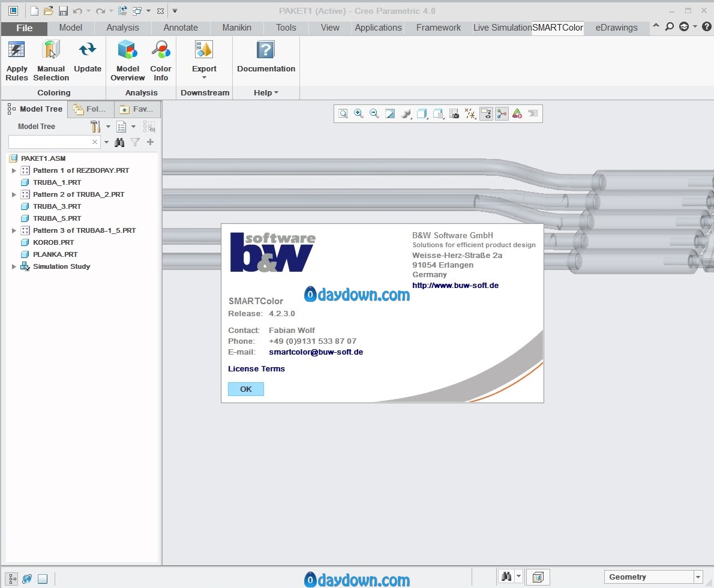Expand Pattern 1 of REZBOPAY.PRT
The image size is (714, 588).
point(14,170)
